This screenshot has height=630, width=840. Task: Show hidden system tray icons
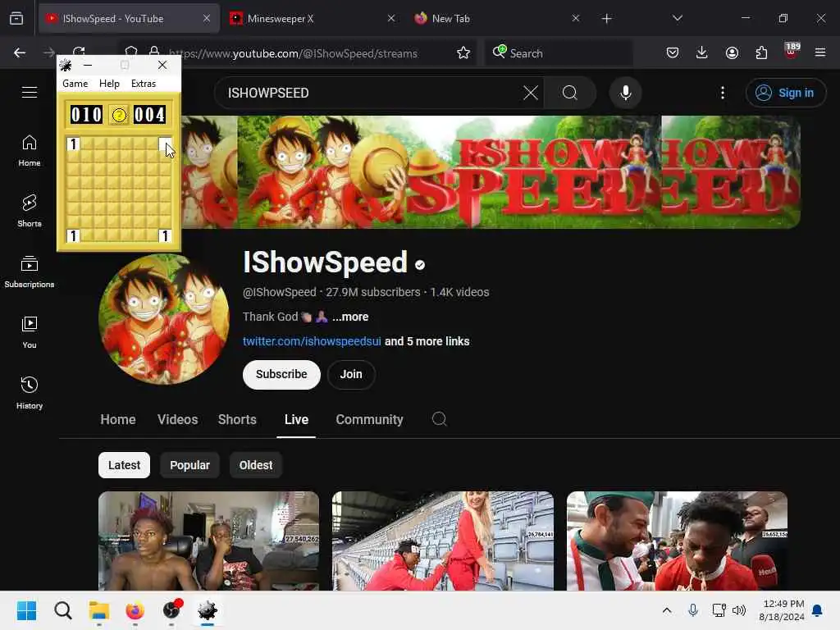[666, 610]
